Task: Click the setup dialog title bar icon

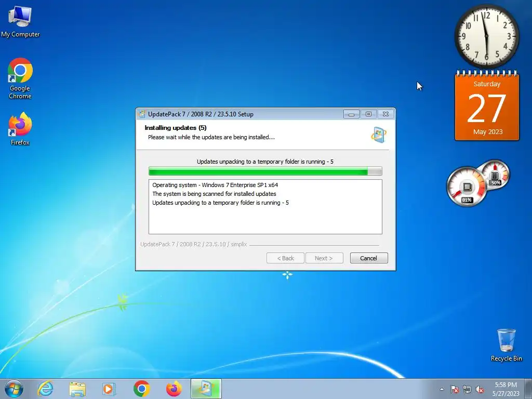Action: (x=142, y=114)
